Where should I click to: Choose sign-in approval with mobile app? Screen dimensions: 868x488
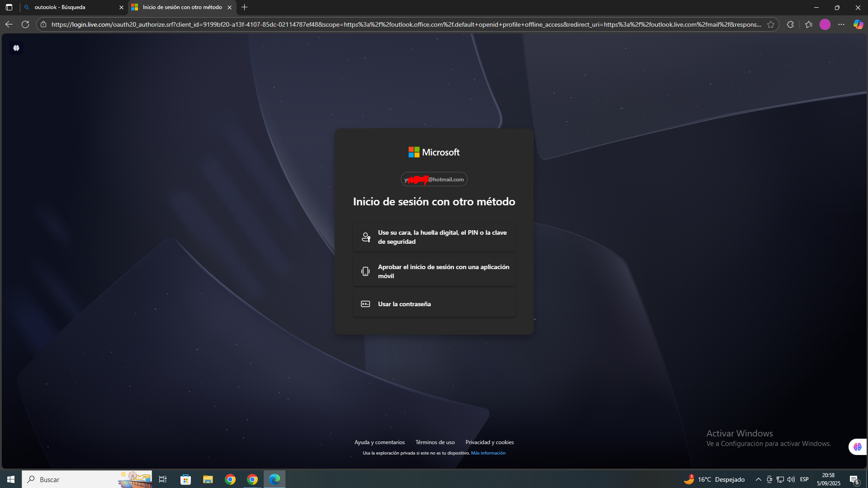[434, 271]
